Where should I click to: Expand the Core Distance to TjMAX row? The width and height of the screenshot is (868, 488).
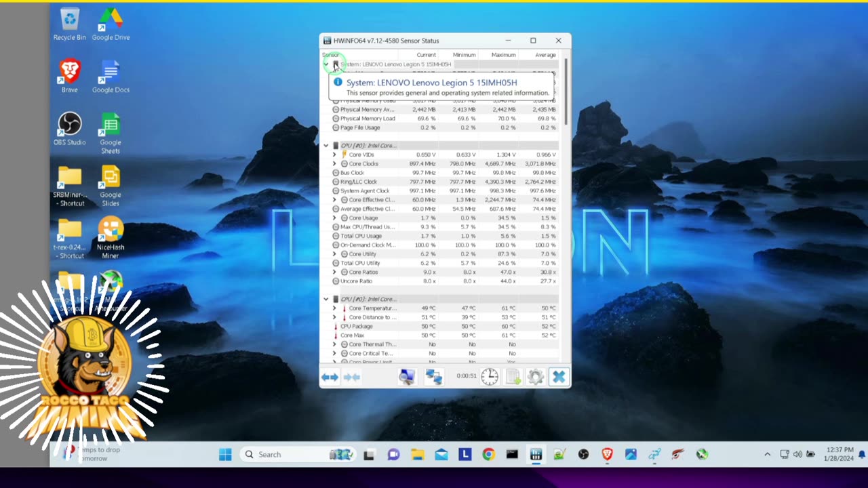[x=334, y=317]
